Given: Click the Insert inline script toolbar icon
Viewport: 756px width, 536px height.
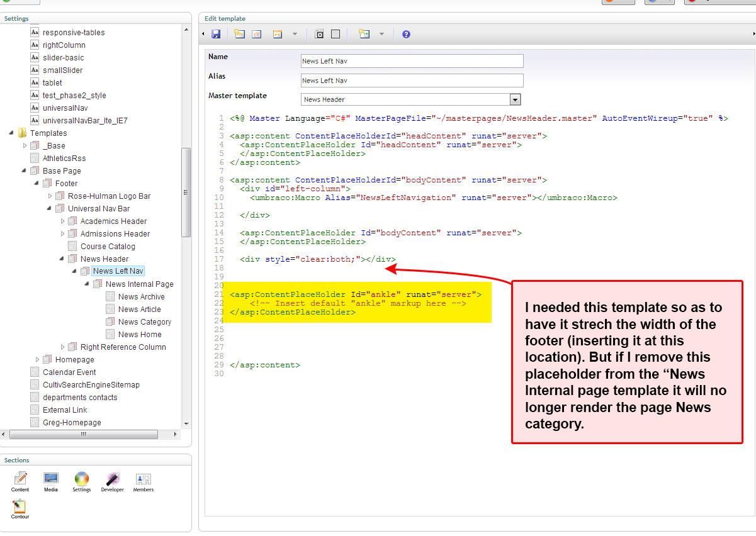Looking at the screenshot, I should click(x=364, y=34).
